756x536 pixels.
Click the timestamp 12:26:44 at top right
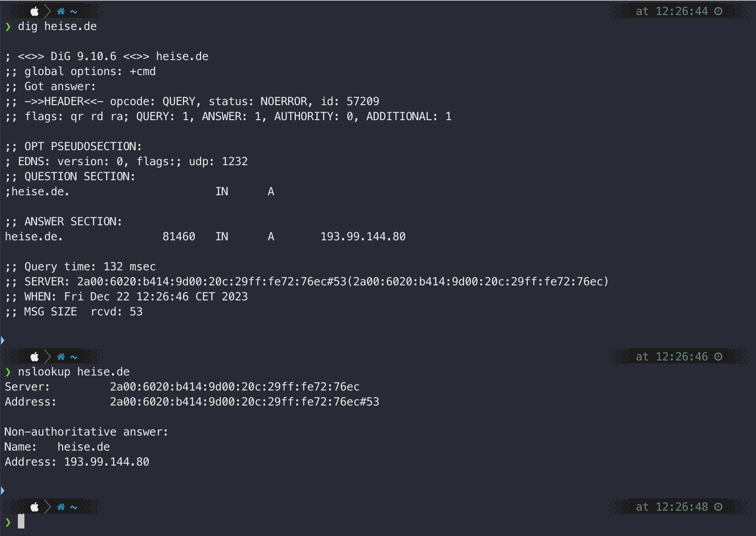[x=682, y=11]
